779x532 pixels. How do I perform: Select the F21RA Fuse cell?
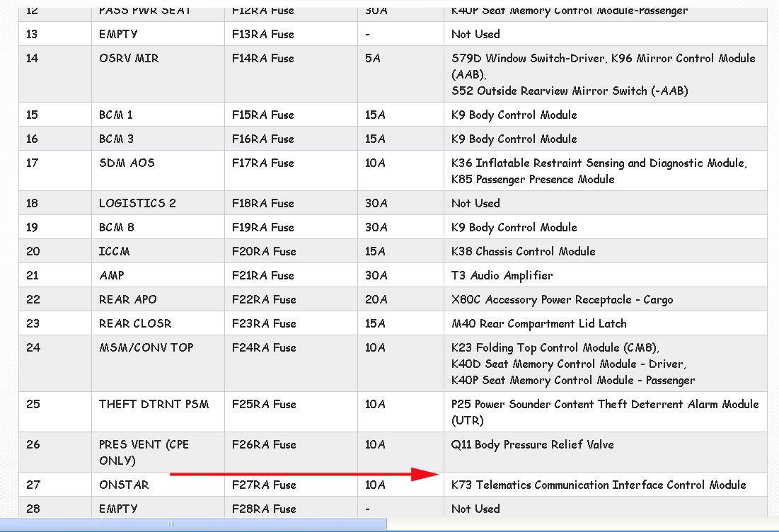tap(263, 275)
